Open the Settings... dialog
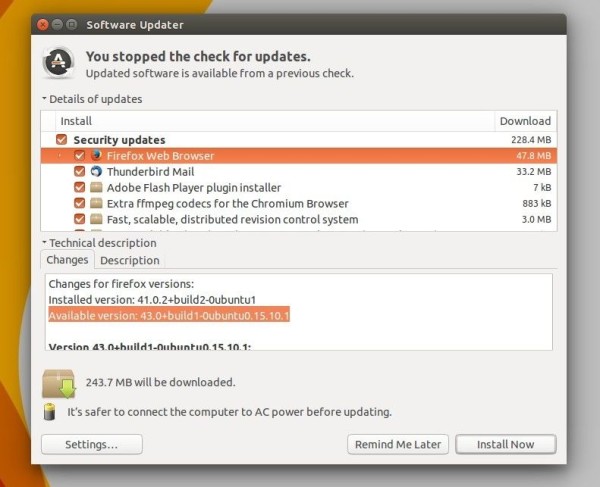This screenshot has width=600, height=487. pyautogui.click(x=92, y=444)
